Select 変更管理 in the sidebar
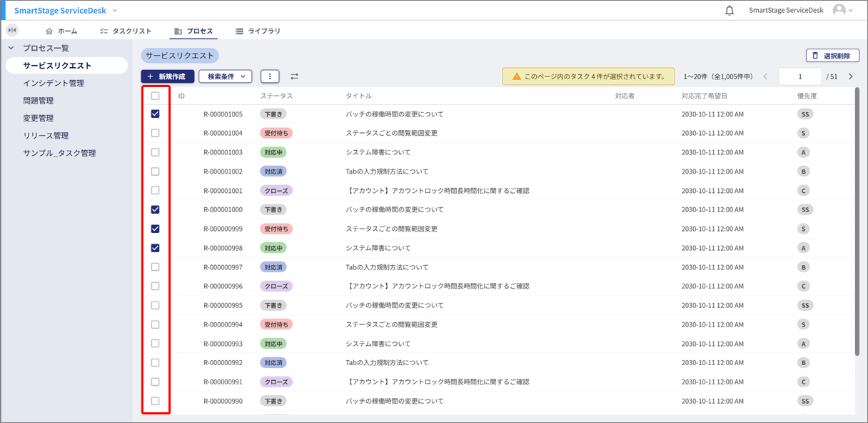868x423 pixels. 39,118
